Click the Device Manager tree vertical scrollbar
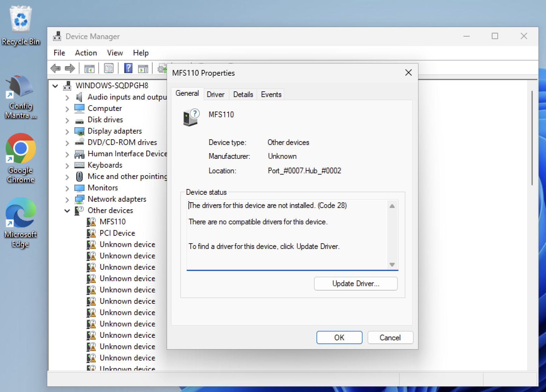This screenshot has height=392, width=546. click(532, 138)
